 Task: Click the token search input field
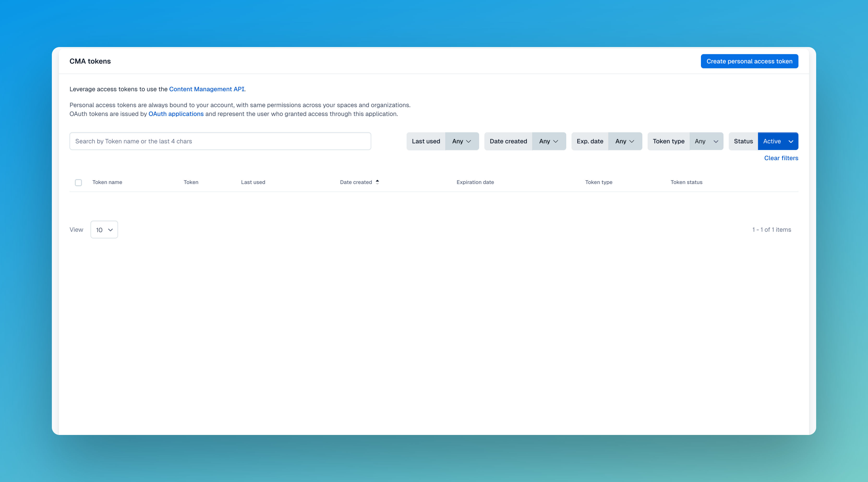(x=220, y=141)
